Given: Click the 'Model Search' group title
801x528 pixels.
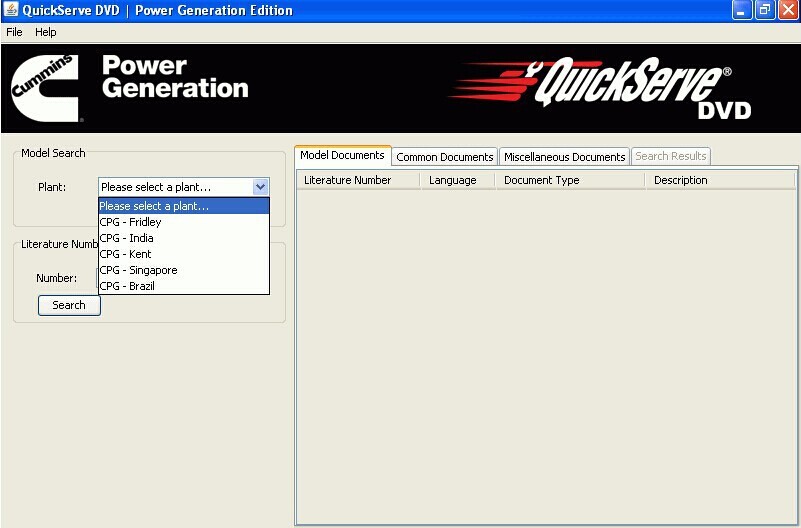Looking at the screenshot, I should coord(53,153).
